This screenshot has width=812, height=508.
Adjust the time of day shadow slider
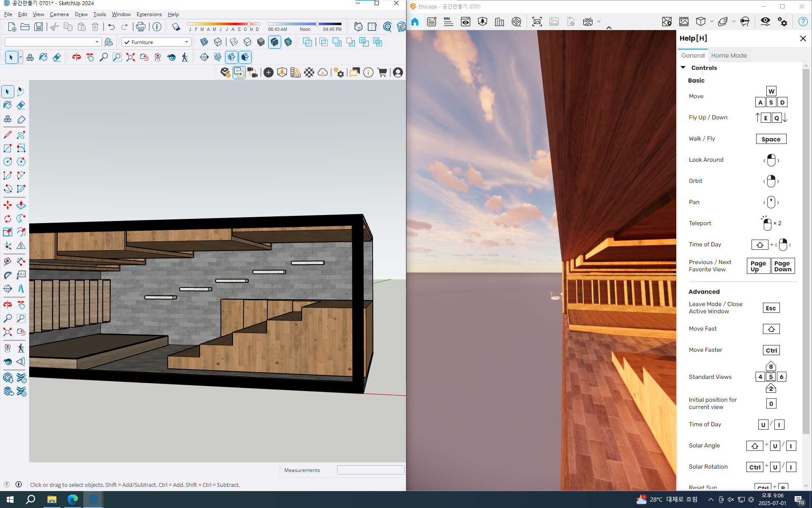tap(317, 24)
